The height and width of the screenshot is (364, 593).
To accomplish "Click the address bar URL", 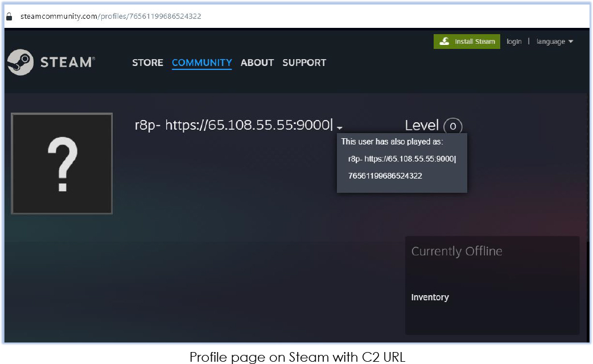I will tap(111, 16).
